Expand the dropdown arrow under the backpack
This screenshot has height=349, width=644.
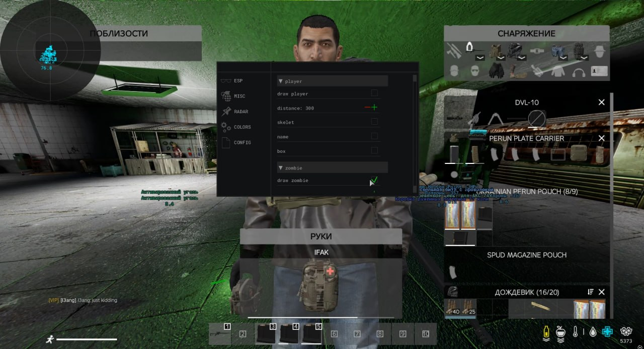585,58
